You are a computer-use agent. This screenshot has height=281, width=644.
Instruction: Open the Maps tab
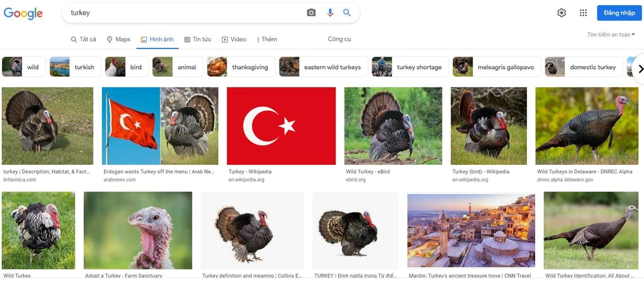pos(118,39)
